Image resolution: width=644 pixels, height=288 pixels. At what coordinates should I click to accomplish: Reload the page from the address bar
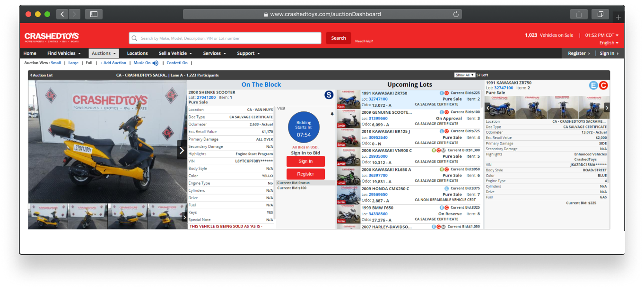[x=456, y=14]
